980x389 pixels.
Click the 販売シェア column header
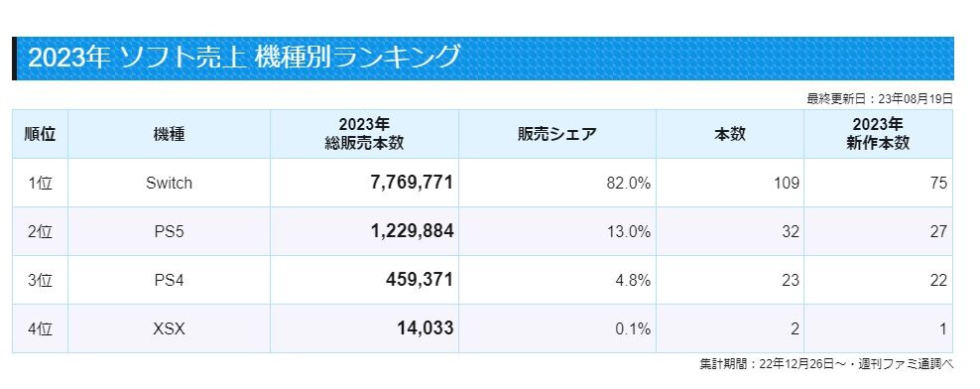point(557,134)
